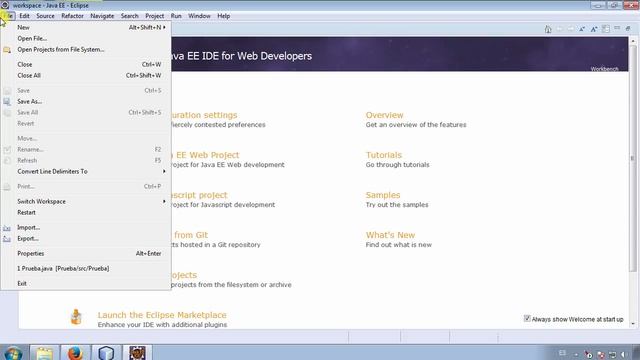Open the Edit menu

[24, 16]
